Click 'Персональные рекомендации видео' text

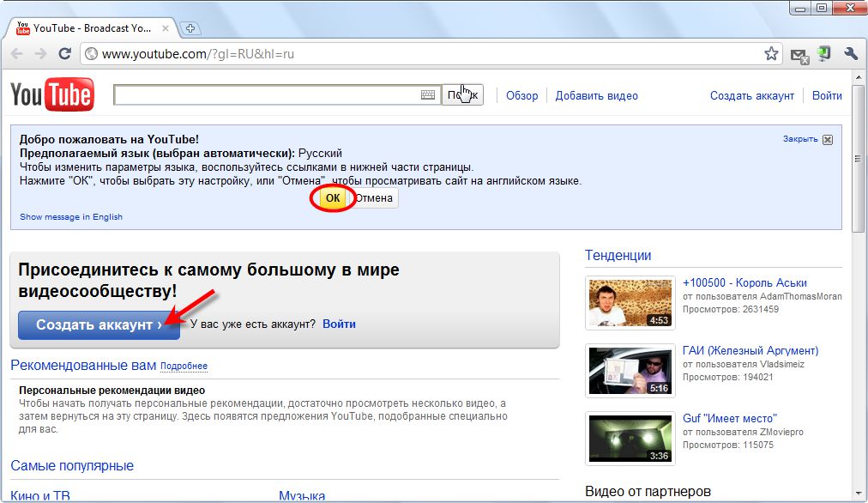[112, 391]
